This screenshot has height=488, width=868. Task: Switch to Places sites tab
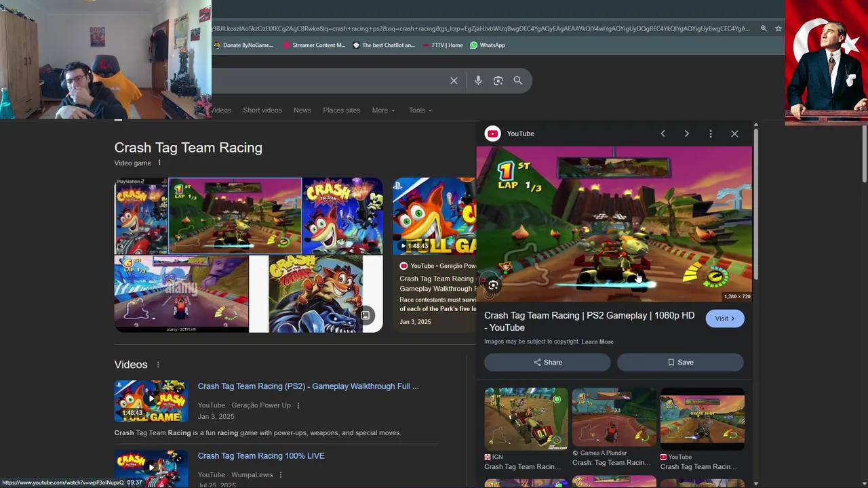(x=342, y=110)
